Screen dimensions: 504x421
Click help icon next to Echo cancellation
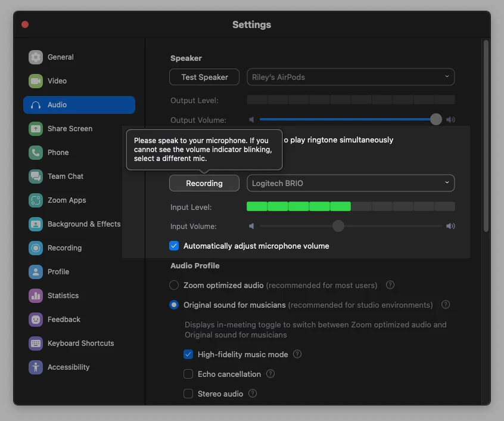pos(270,374)
